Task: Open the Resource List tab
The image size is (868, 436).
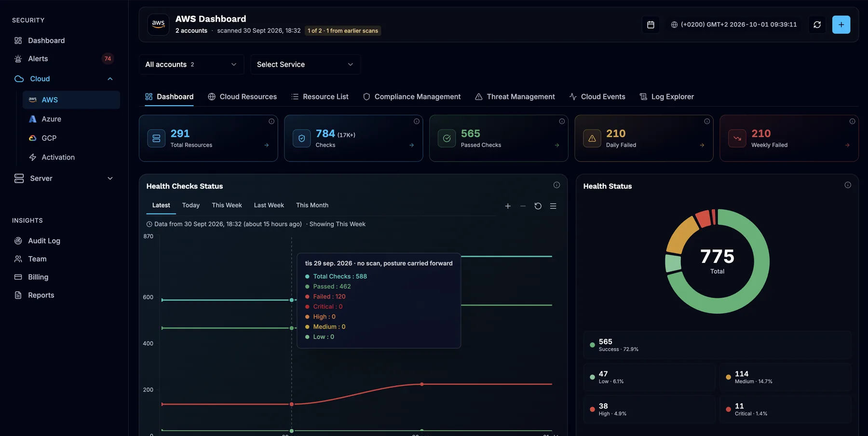Action: (320, 97)
